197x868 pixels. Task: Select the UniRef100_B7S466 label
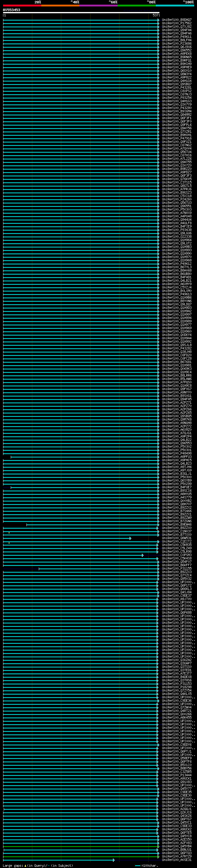[x=177, y=511]
